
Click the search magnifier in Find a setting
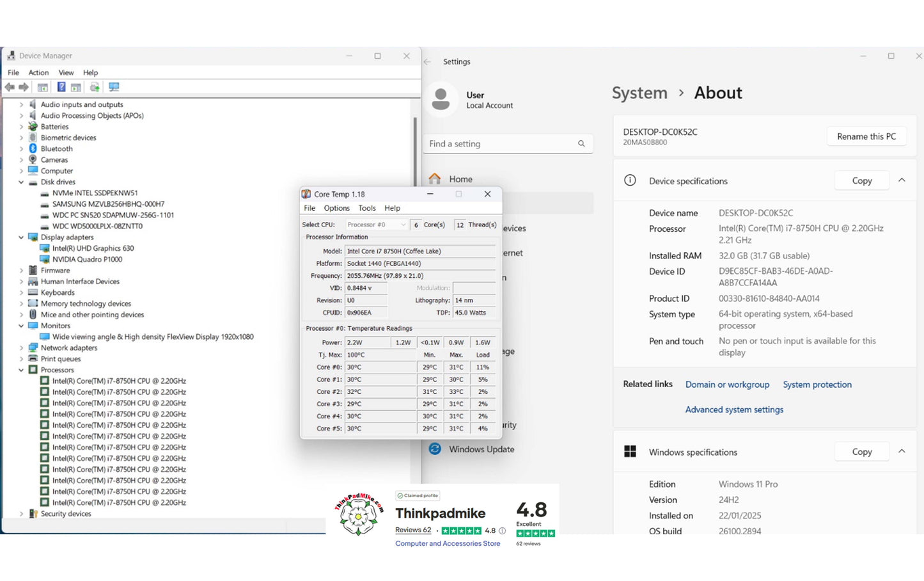pos(581,144)
